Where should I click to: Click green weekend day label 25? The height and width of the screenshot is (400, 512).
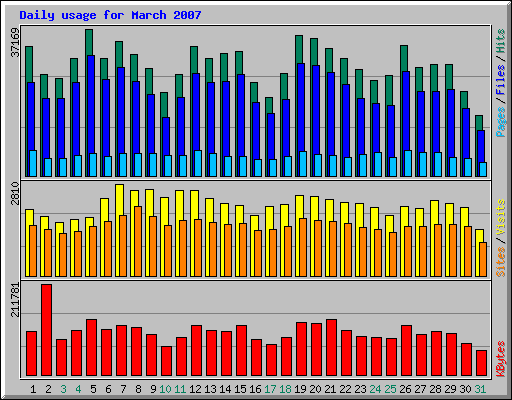390,389
